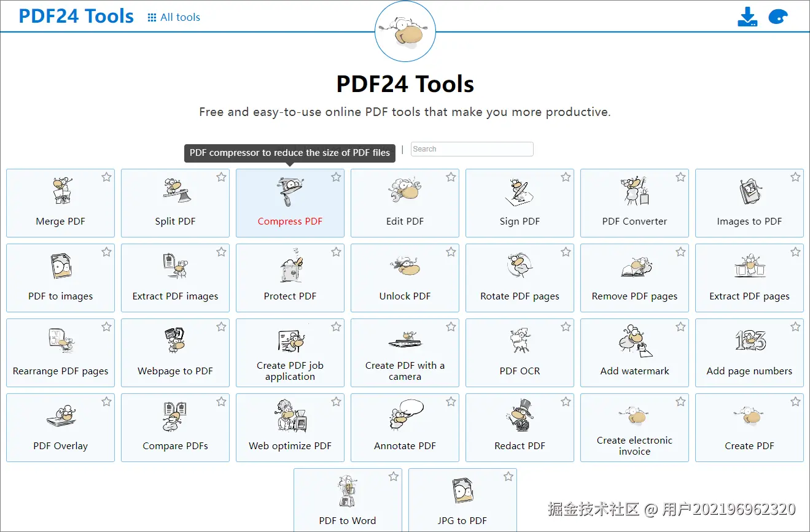This screenshot has height=532, width=810.
Task: Open the Compare PDFs icon
Action: [x=175, y=417]
